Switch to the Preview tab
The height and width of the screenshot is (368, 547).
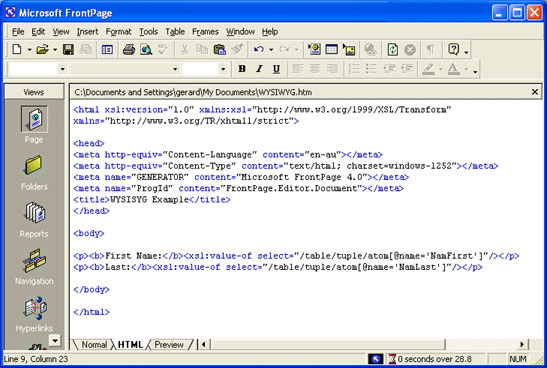169,345
